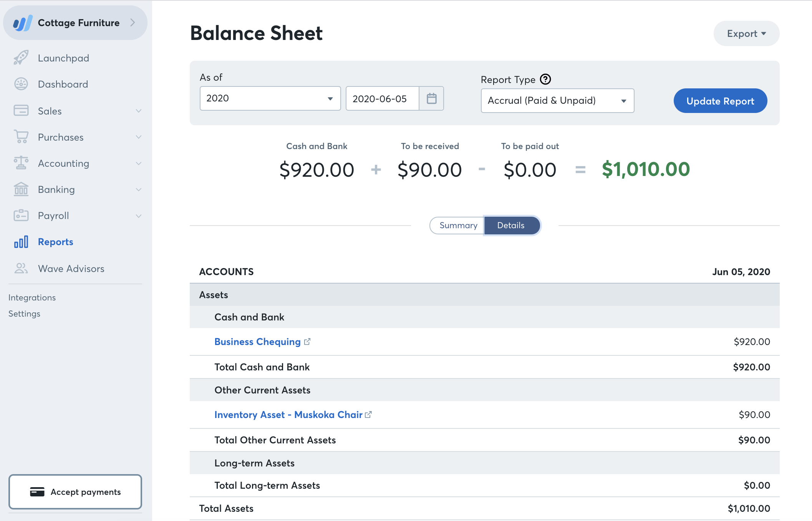This screenshot has width=812, height=521.
Task: Click the Update Report button
Action: click(720, 101)
